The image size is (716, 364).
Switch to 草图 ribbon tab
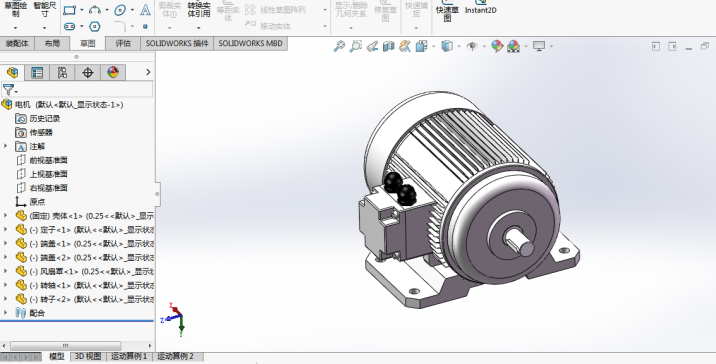pos(88,43)
